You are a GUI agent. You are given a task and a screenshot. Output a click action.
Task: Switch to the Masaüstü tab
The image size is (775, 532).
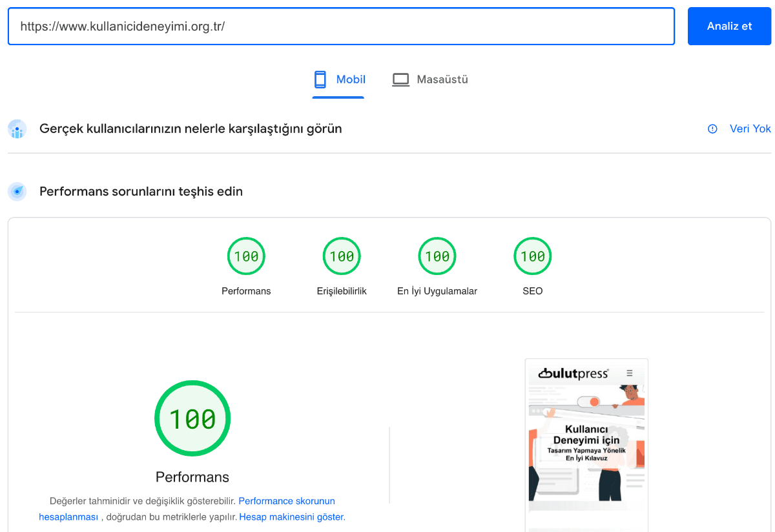click(x=430, y=79)
